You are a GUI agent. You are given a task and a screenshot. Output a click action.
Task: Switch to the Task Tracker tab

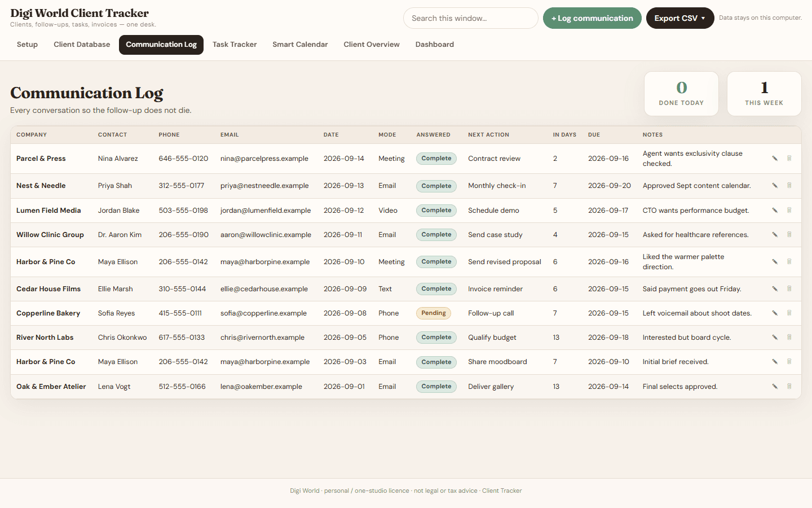pos(235,45)
